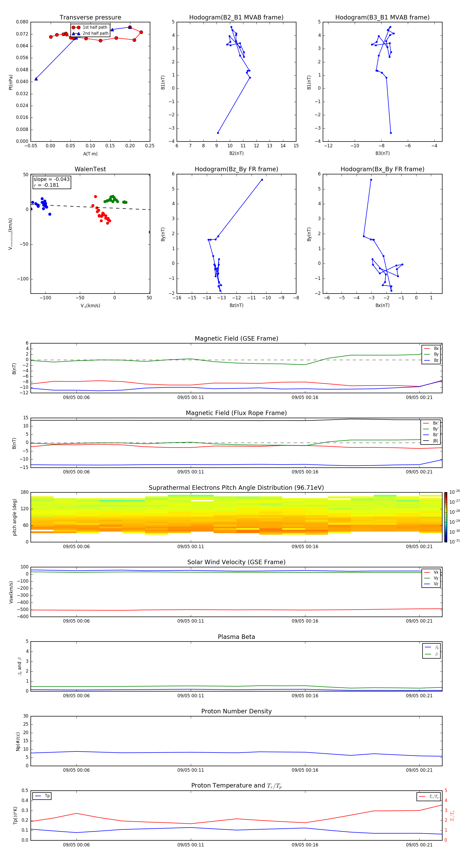The image size is (473, 868).
Task: Click the 'Bx(nT)' axis label
Action: coord(382,305)
